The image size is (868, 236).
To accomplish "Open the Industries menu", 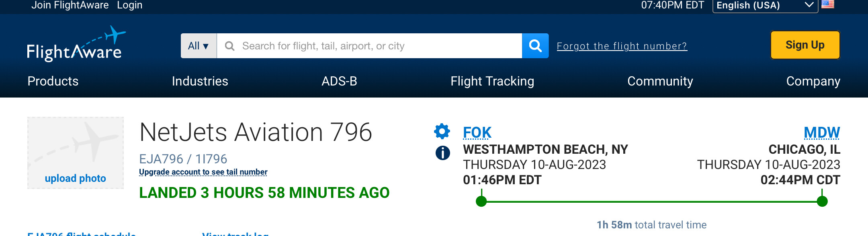I will pos(200,81).
